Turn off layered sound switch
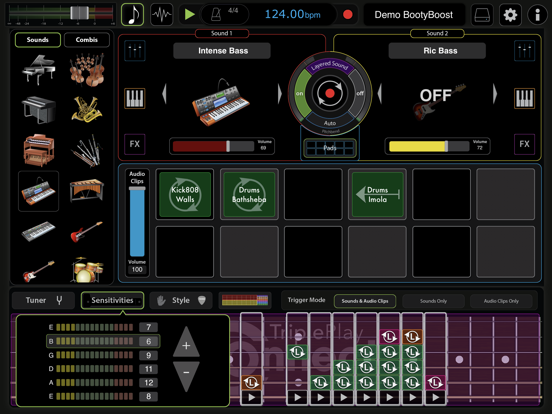 (359, 94)
